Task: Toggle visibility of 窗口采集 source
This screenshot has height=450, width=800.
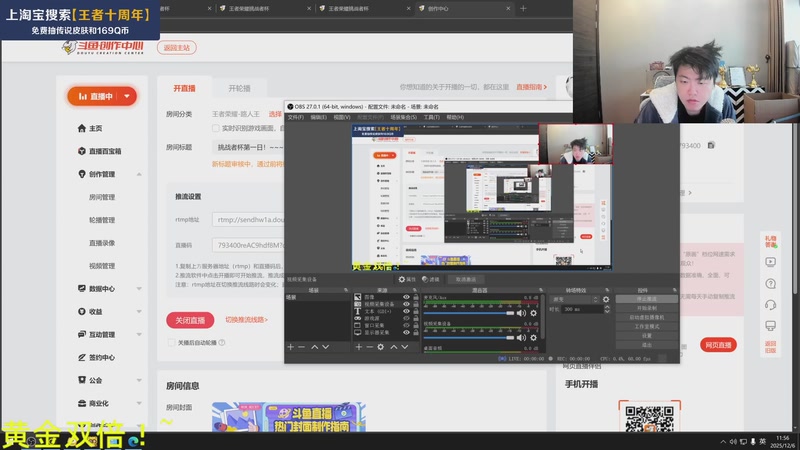Action: (x=406, y=325)
